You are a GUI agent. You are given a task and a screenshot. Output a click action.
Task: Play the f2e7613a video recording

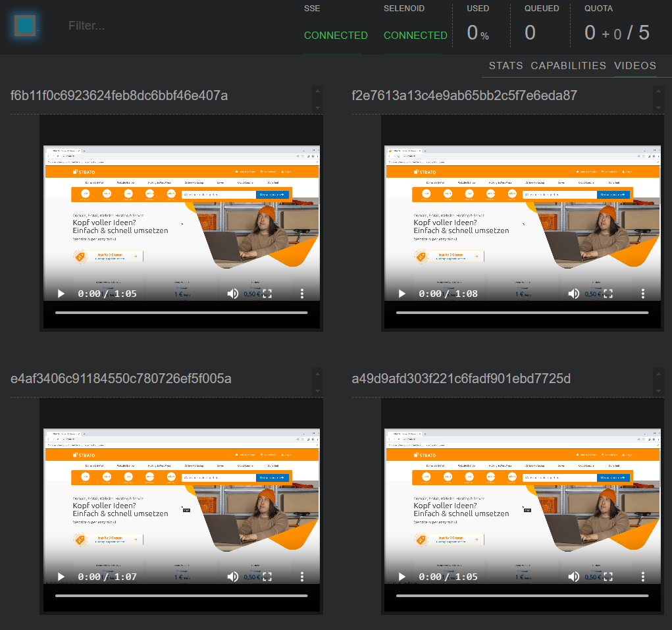pos(401,294)
